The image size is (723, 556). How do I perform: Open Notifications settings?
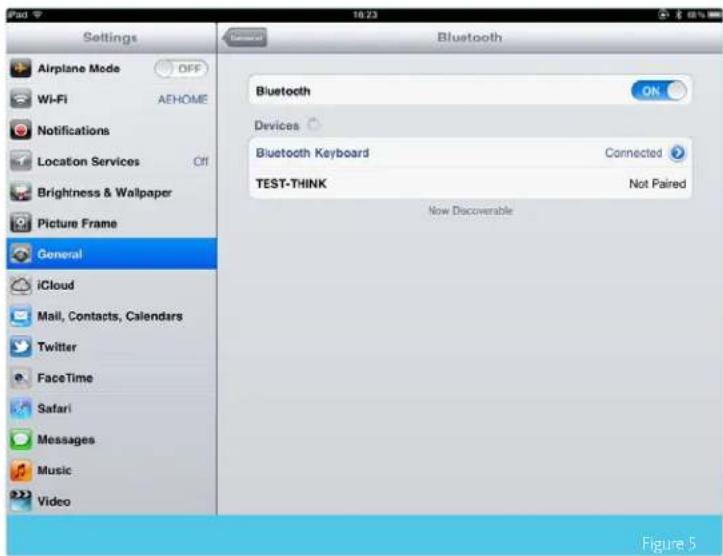[x=111, y=130]
